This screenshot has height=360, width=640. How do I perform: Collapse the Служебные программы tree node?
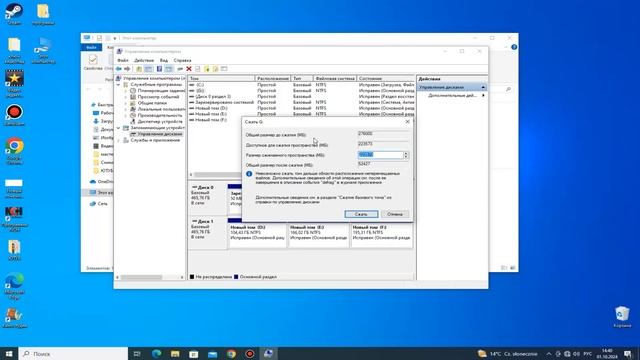coord(119,84)
